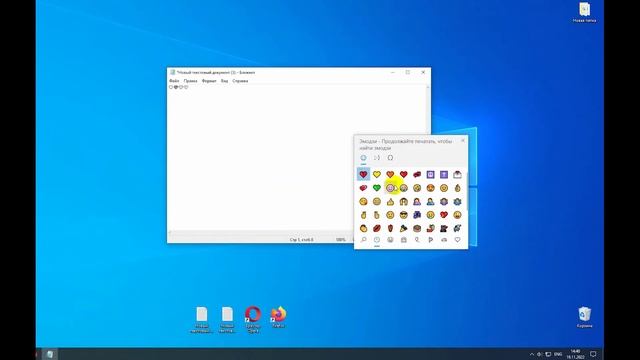Click the 'Стр 1, стлб' status text
The image size is (640, 360).
click(x=302, y=240)
